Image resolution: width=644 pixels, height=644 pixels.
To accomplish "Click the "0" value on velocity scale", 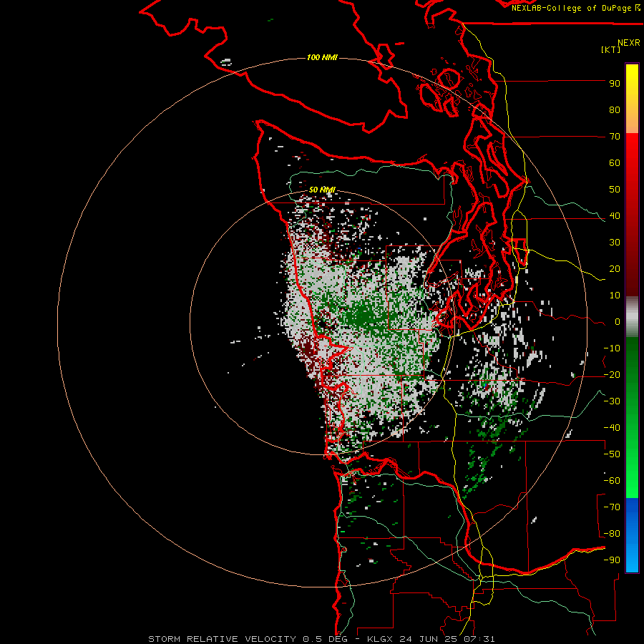I will click(618, 321).
